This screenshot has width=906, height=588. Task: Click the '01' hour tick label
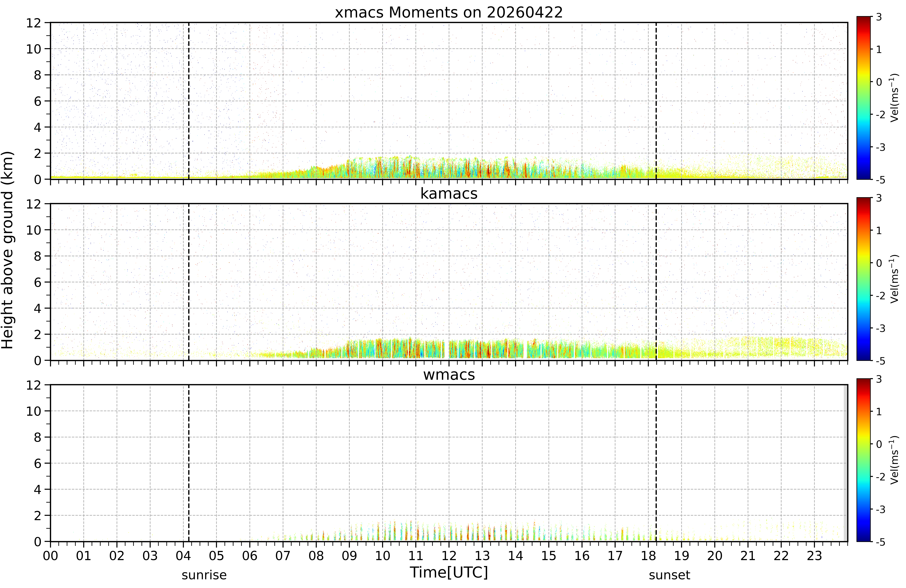[83, 556]
